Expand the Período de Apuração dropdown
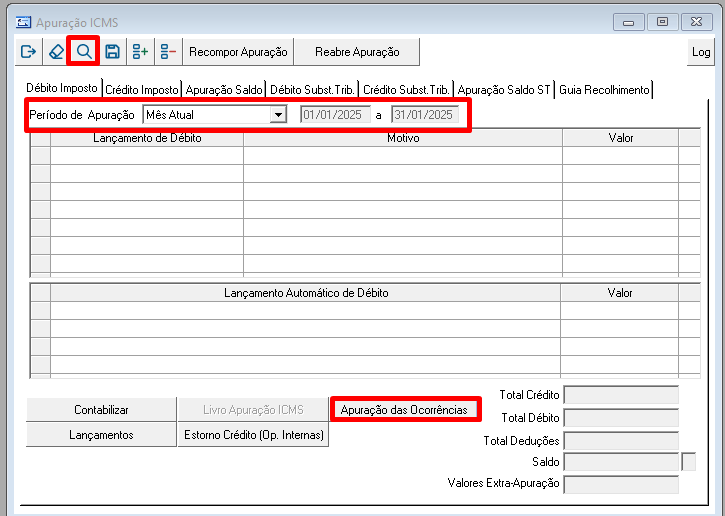 coord(277,115)
